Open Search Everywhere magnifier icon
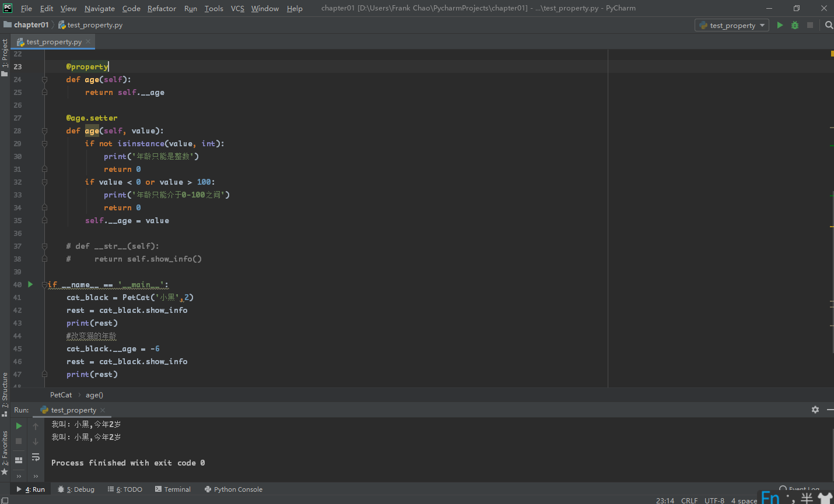The height and width of the screenshot is (504, 834). (829, 25)
